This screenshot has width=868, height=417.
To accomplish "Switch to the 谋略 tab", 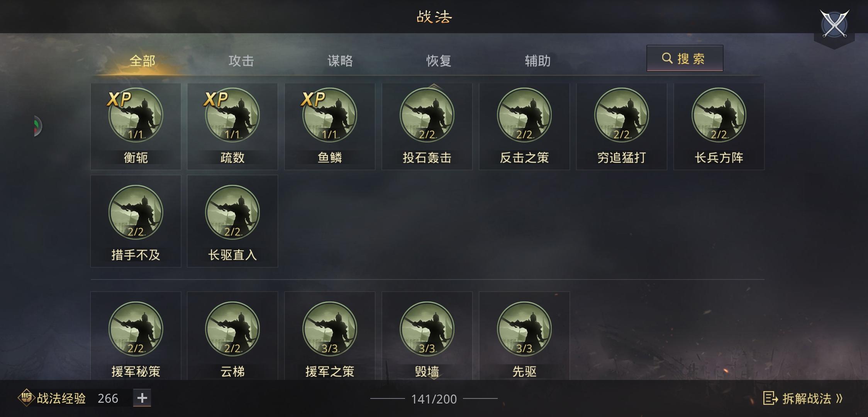I will click(x=340, y=61).
